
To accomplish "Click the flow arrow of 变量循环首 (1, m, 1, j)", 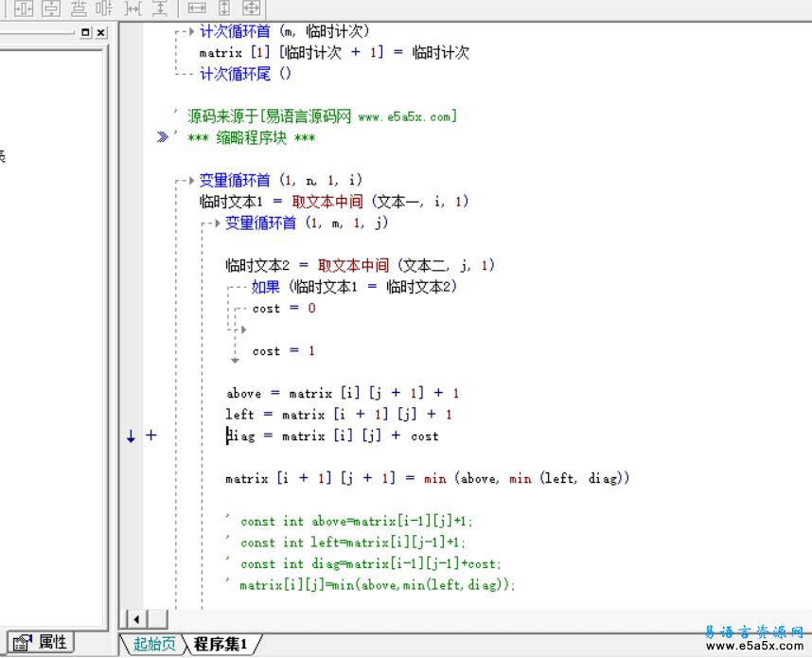I will pos(218,223).
